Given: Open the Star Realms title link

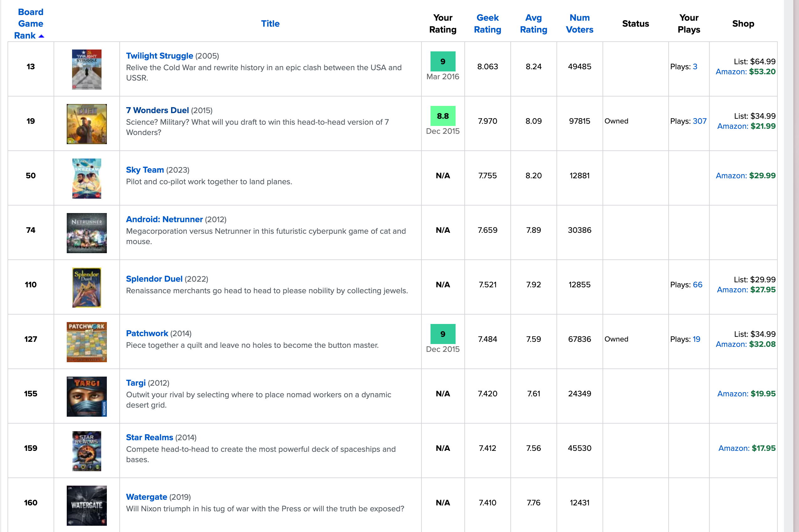Looking at the screenshot, I should 149,437.
